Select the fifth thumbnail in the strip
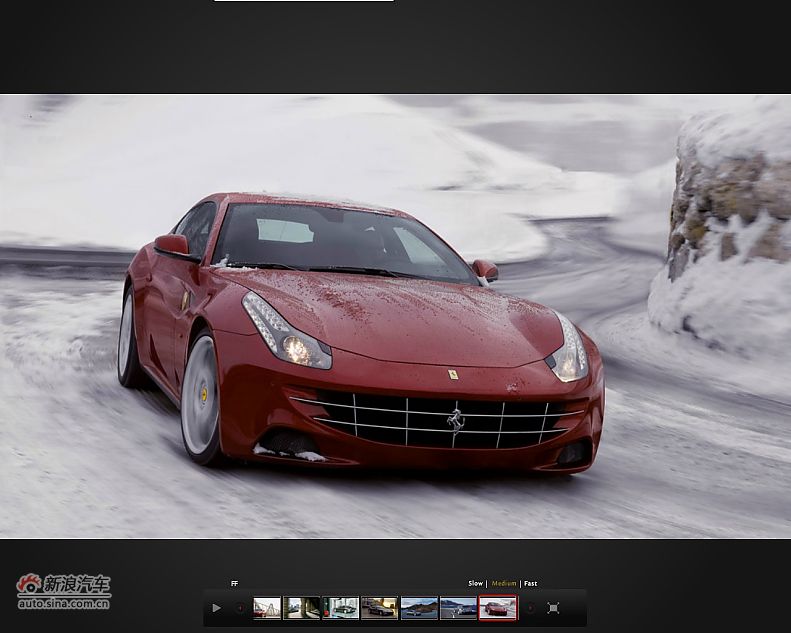The height and width of the screenshot is (633, 791). pyautogui.click(x=419, y=608)
